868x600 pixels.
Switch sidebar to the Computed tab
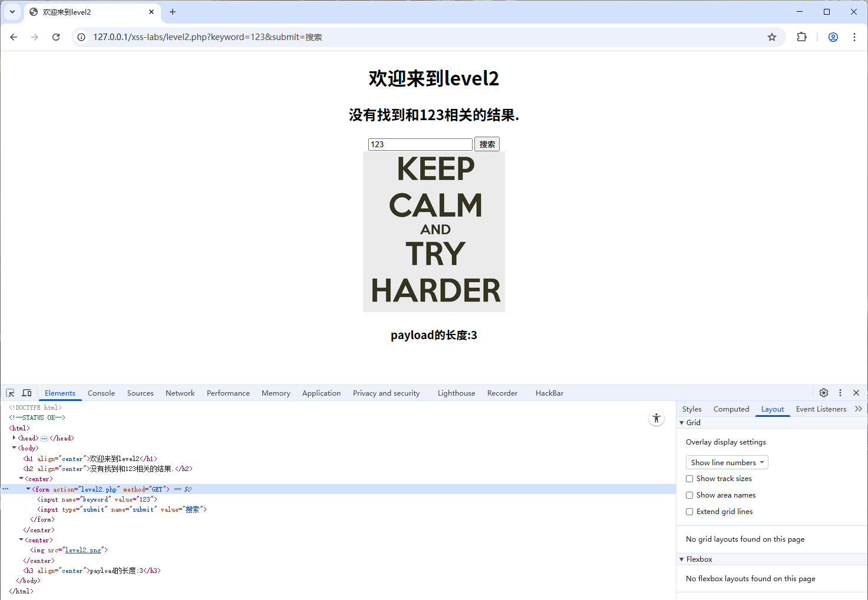731,409
